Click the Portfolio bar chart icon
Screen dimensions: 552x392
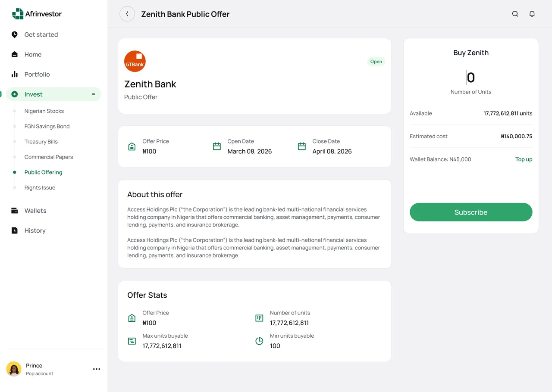tap(15, 74)
